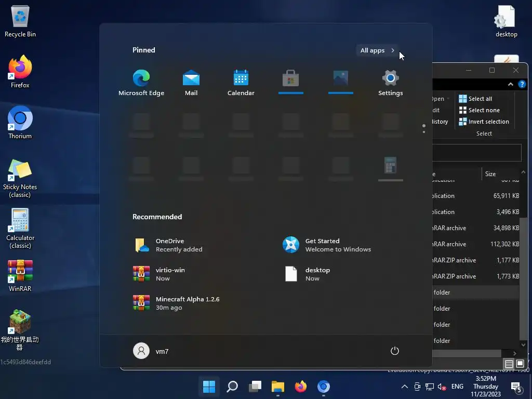
Task: Open the Photos pinned icon
Action: (x=341, y=82)
